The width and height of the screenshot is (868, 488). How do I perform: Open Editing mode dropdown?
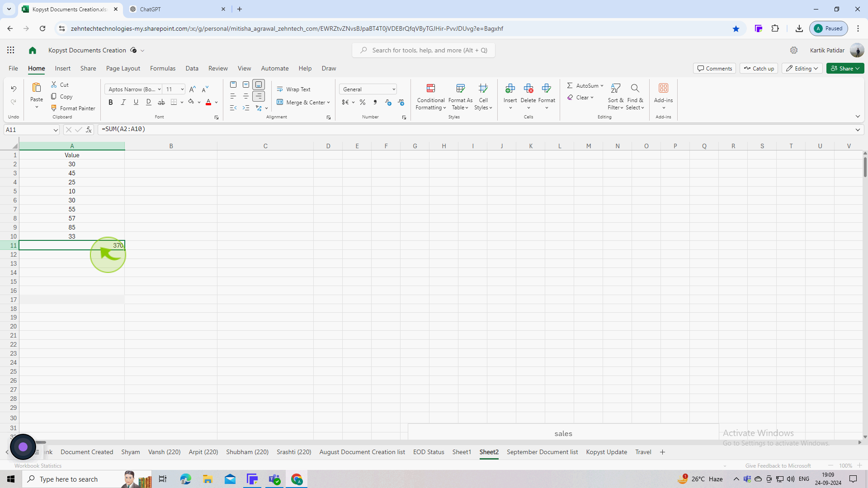802,68
